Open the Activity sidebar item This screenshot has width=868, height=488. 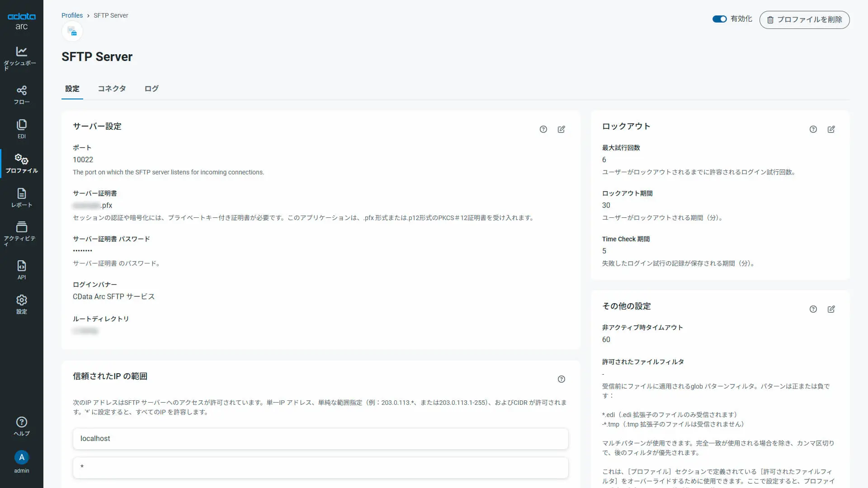click(x=21, y=233)
